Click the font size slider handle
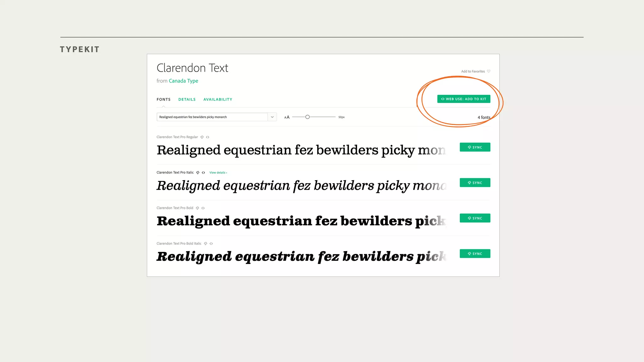 click(308, 117)
